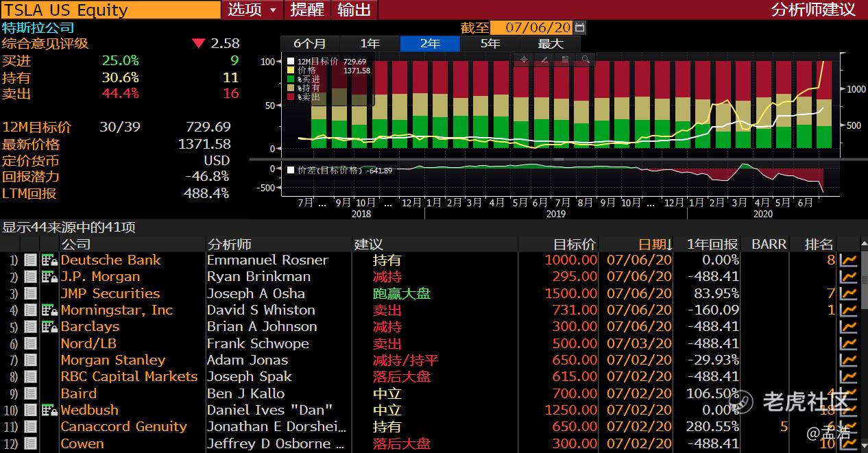Click the 输出 menu item
This screenshot has height=453, width=868.
(x=354, y=10)
